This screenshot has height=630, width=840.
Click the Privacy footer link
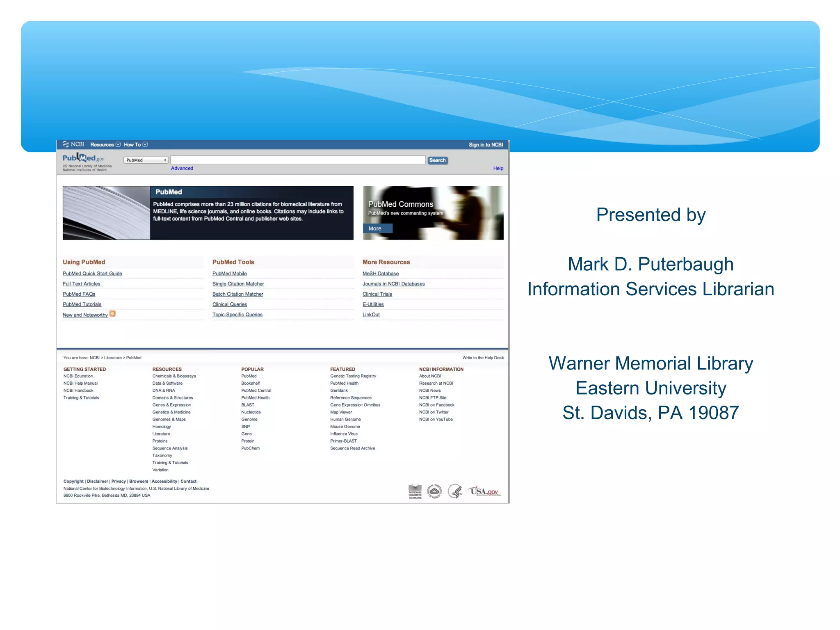click(119, 482)
